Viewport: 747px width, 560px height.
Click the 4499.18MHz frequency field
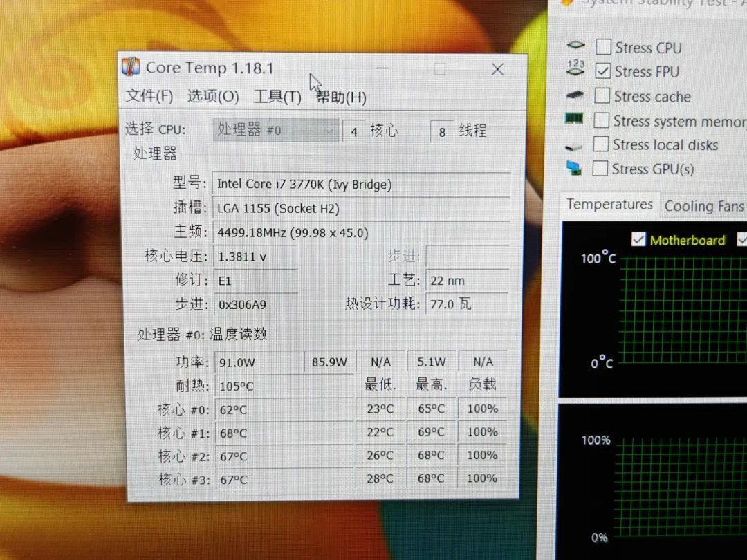coord(362,233)
